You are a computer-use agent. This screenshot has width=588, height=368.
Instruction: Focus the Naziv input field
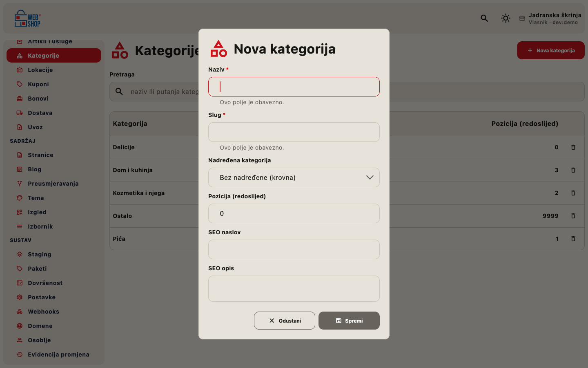pyautogui.click(x=294, y=87)
